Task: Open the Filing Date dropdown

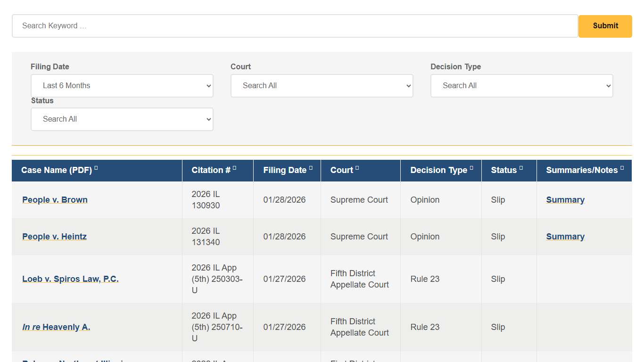Action: click(x=122, y=86)
